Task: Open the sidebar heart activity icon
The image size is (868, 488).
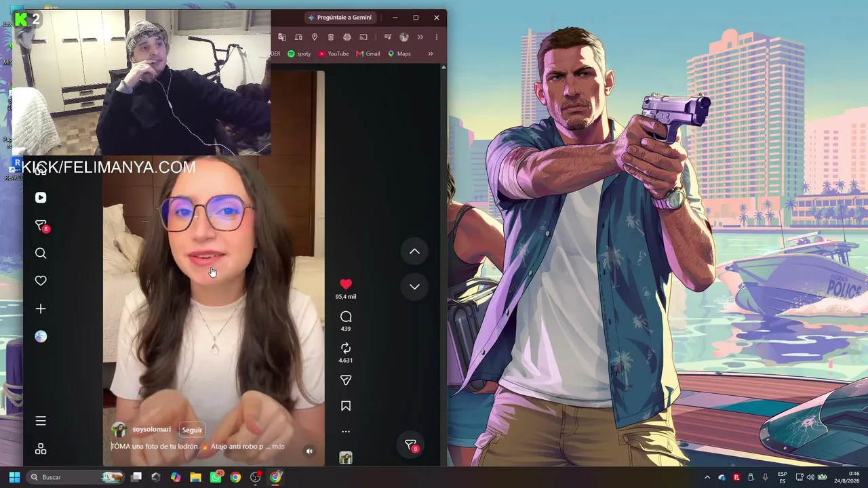Action: point(41,281)
